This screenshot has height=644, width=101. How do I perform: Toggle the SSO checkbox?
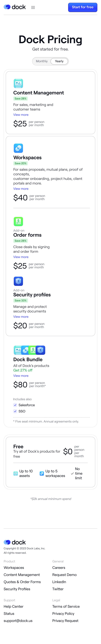[15, 411]
